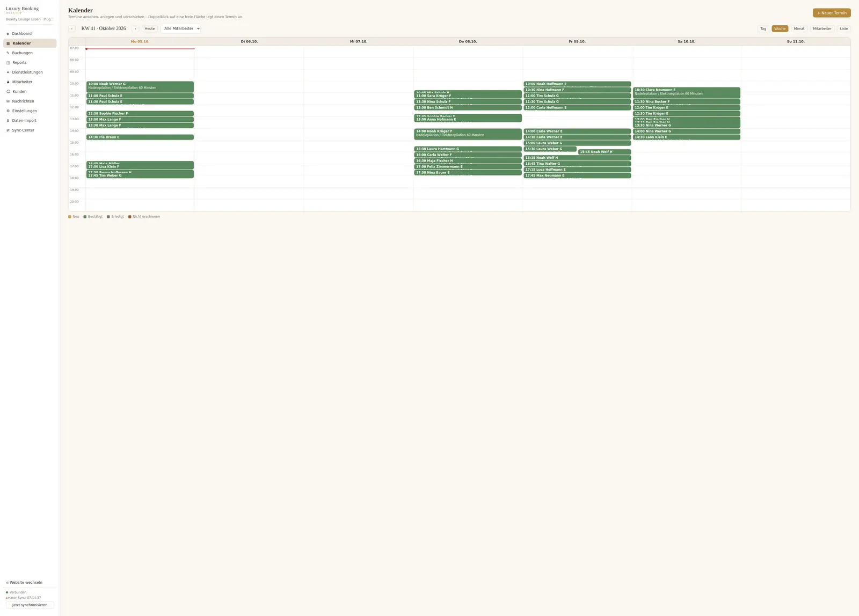The height and width of the screenshot is (616, 859).
Task: Click Jetzt synchronisieren button
Action: [30, 605]
